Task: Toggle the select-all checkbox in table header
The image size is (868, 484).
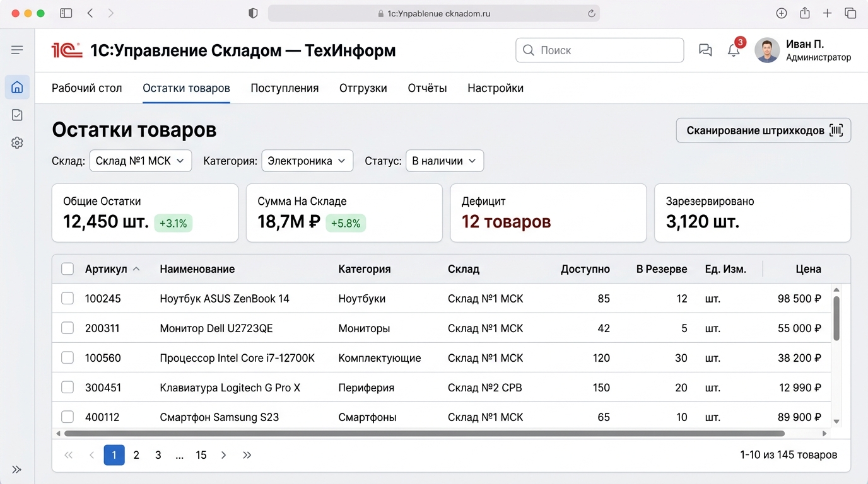Action: (67, 269)
